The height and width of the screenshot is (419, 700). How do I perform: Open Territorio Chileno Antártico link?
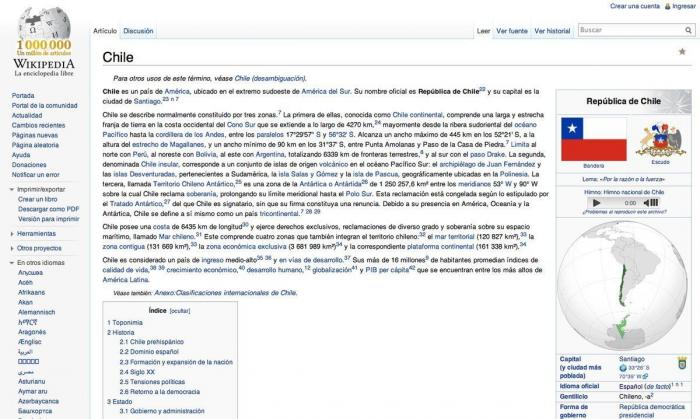[x=194, y=184]
